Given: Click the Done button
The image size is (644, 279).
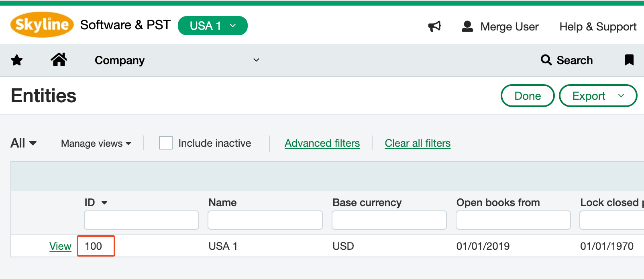Looking at the screenshot, I should tap(527, 96).
